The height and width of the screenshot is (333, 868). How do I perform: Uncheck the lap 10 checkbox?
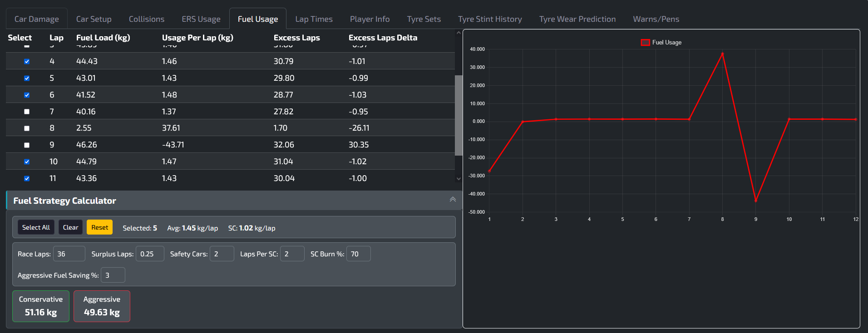point(27,162)
